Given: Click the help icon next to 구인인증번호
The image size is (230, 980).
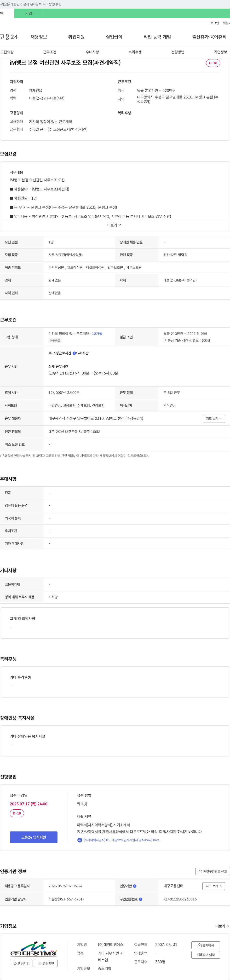Looking at the screenshot, I should tap(141, 899).
